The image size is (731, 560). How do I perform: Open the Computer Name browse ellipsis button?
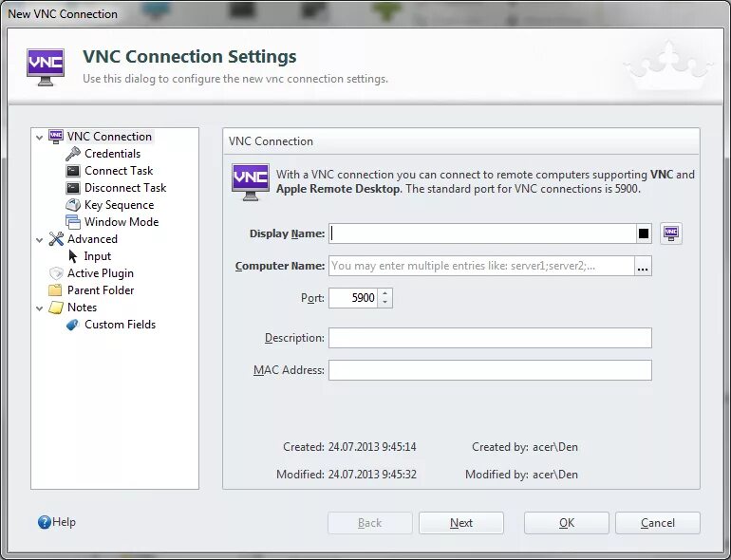(x=643, y=266)
